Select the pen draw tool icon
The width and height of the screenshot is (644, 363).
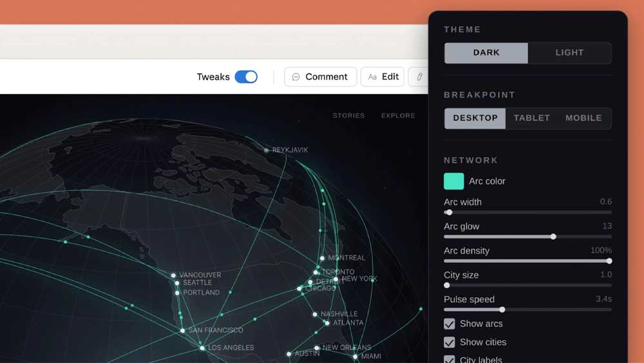[419, 77]
